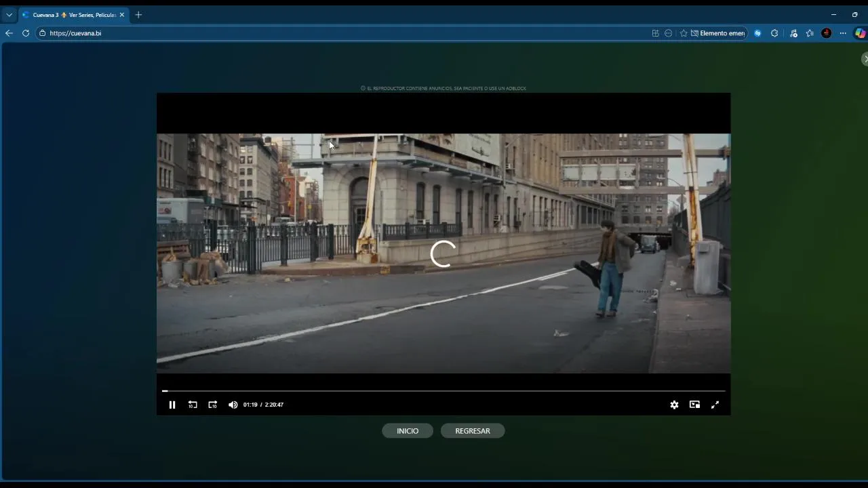The image size is (868, 488).
Task: Open the Copilot sidebar
Action: tap(860, 33)
